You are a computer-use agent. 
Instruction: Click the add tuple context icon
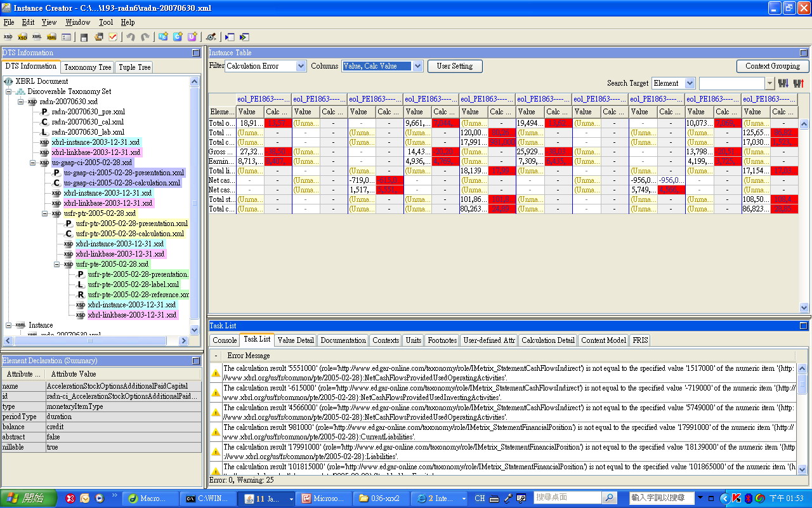(x=164, y=37)
